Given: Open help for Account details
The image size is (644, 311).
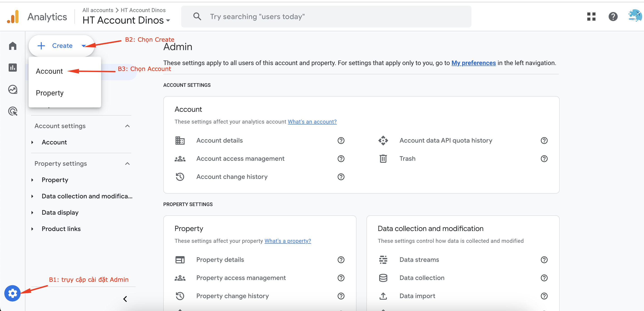Looking at the screenshot, I should click(x=341, y=141).
